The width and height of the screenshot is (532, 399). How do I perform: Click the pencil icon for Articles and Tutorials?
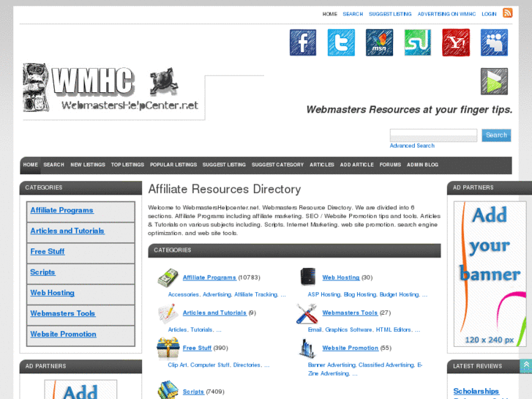point(168,313)
